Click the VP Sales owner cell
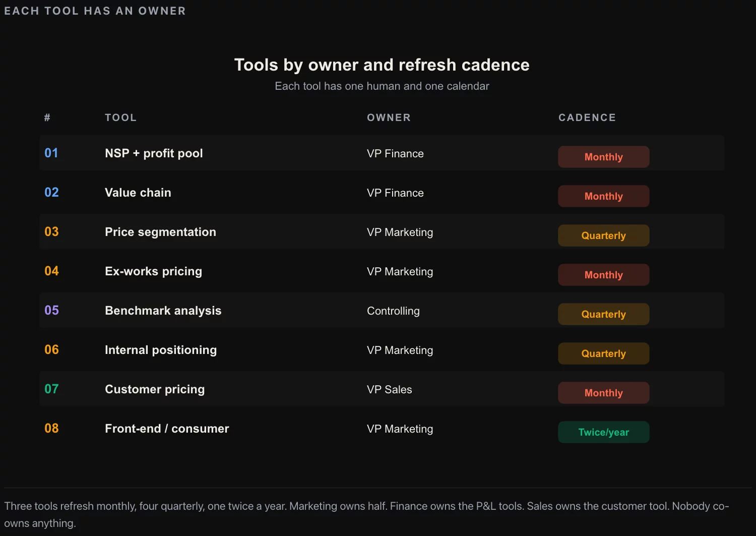Image resolution: width=756 pixels, height=536 pixels. (389, 390)
